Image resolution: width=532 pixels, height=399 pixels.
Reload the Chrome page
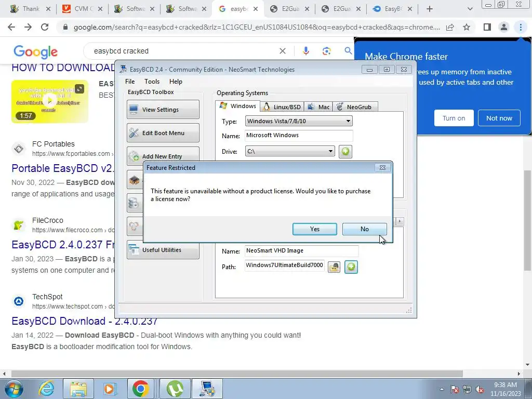tap(45, 27)
